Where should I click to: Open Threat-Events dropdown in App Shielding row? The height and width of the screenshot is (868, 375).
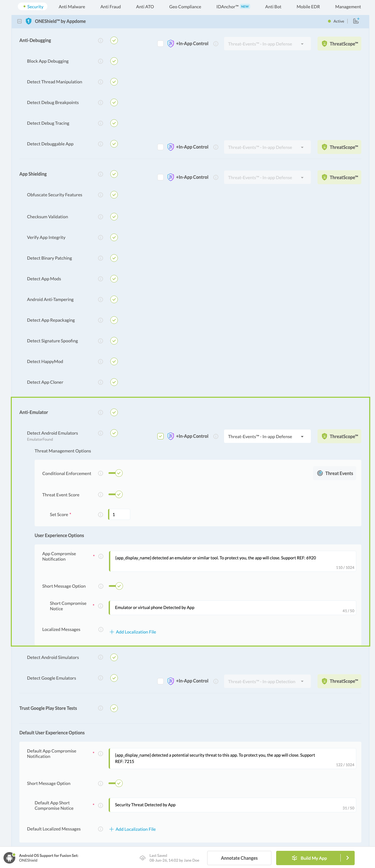coord(267,178)
